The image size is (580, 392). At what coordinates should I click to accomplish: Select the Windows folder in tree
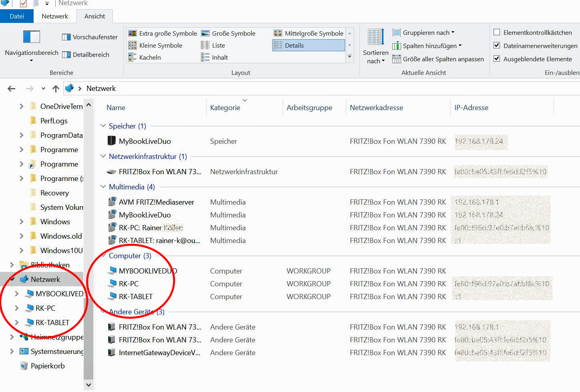[55, 221]
